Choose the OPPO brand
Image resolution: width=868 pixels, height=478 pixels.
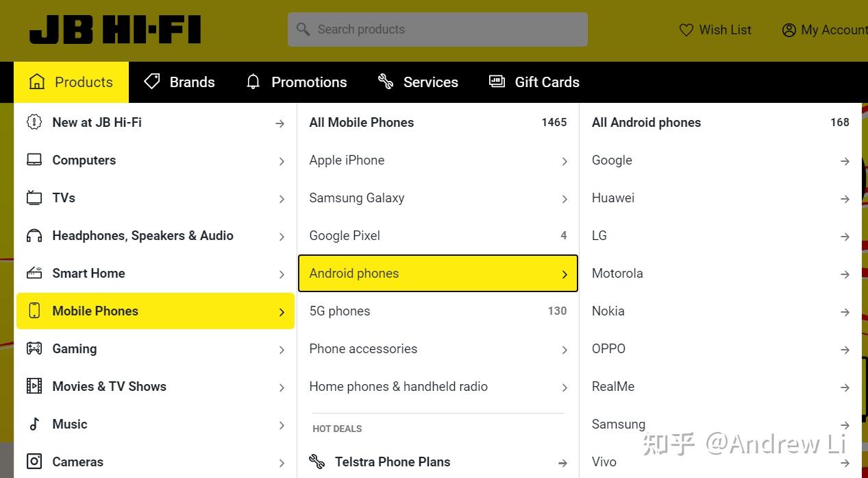click(721, 348)
